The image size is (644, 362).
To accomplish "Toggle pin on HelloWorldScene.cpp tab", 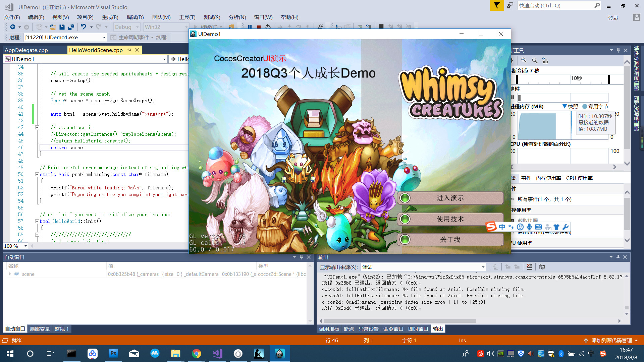I will (129, 50).
